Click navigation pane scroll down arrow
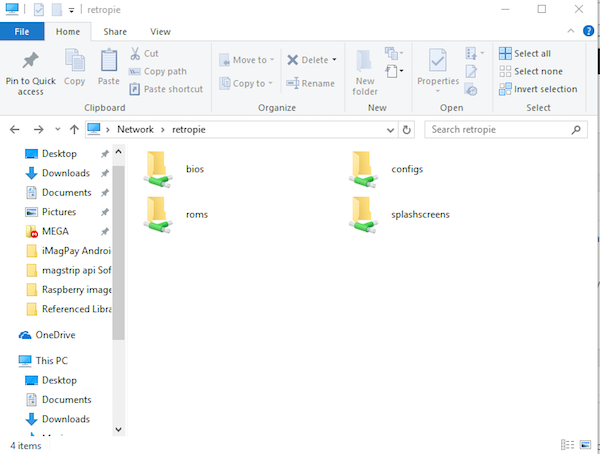The image size is (600, 454). click(x=119, y=430)
